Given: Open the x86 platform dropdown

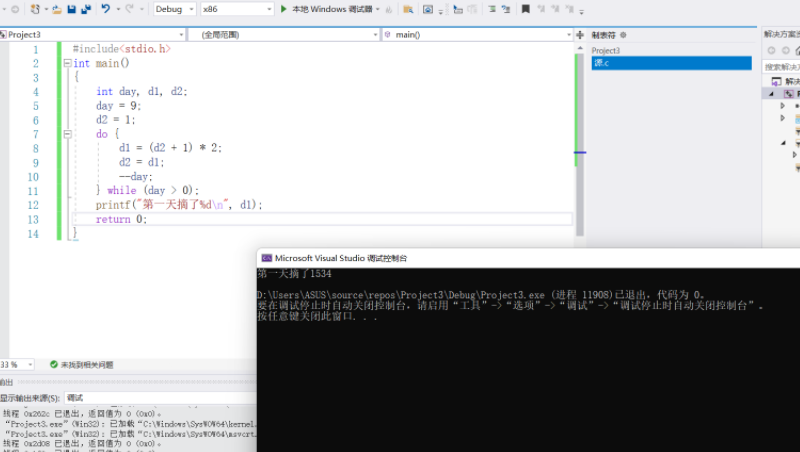Looking at the screenshot, I should pos(237,9).
